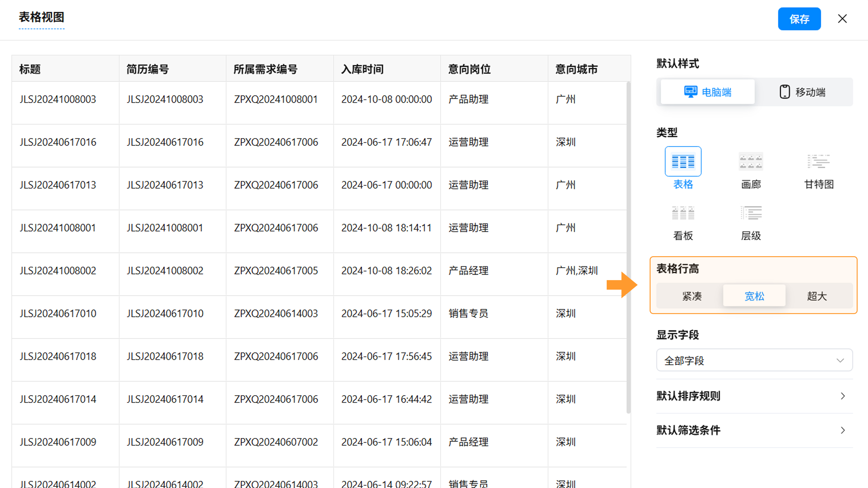Set table row height to 超大
Image resolution: width=868 pixels, height=488 pixels.
817,296
